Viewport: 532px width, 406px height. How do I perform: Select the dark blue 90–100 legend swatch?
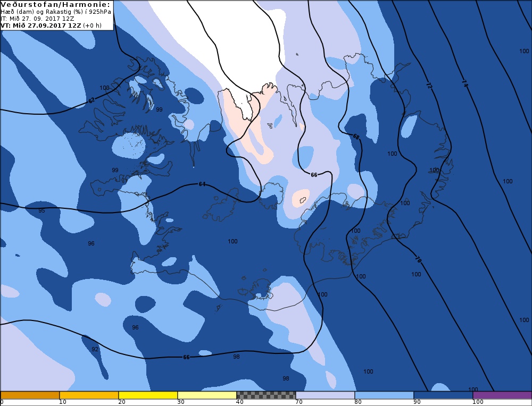(443, 395)
